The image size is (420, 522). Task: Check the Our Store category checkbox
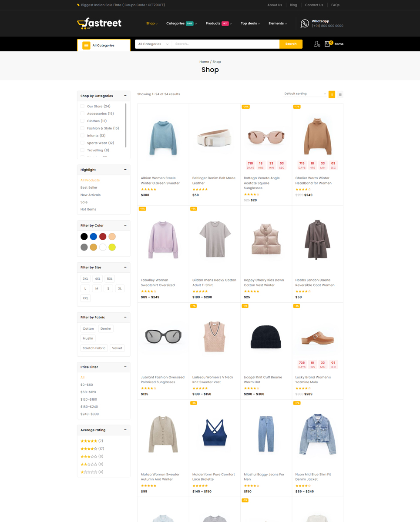82,106
